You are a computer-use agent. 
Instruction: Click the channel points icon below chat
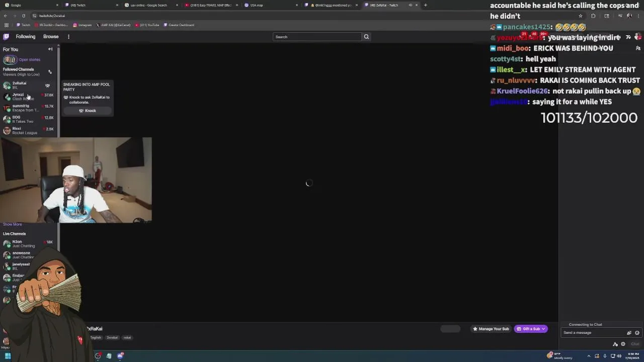[x=615, y=344]
